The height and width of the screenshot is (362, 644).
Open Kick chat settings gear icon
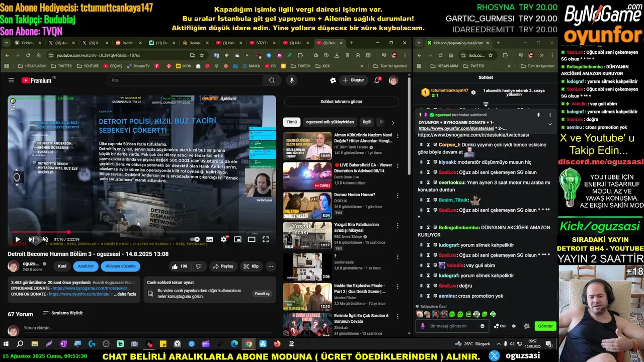[514, 326]
